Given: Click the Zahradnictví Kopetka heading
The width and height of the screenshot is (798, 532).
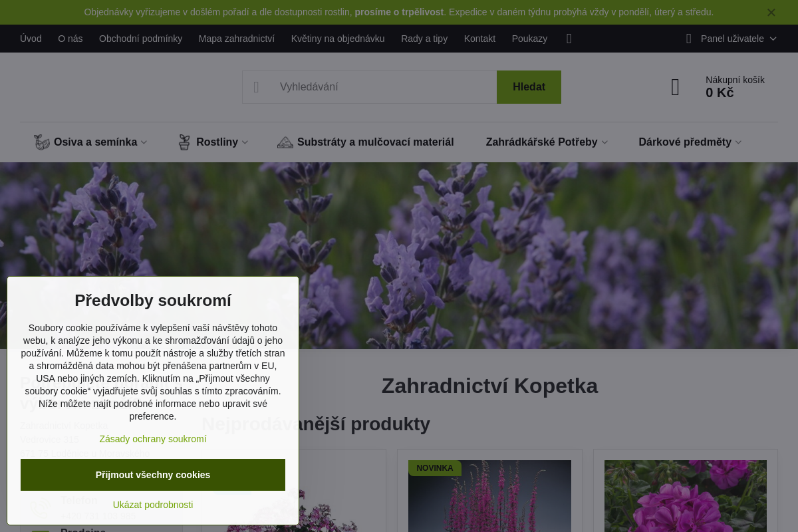Looking at the screenshot, I should (x=489, y=386).
